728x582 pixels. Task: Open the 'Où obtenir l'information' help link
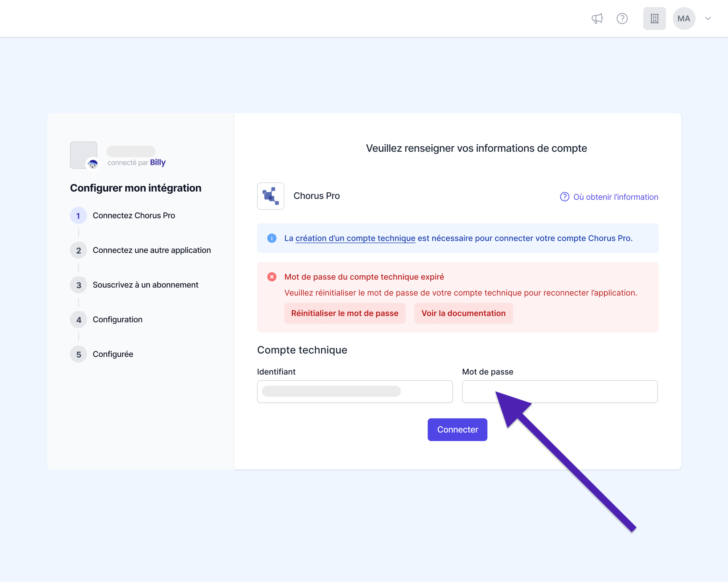coord(609,197)
